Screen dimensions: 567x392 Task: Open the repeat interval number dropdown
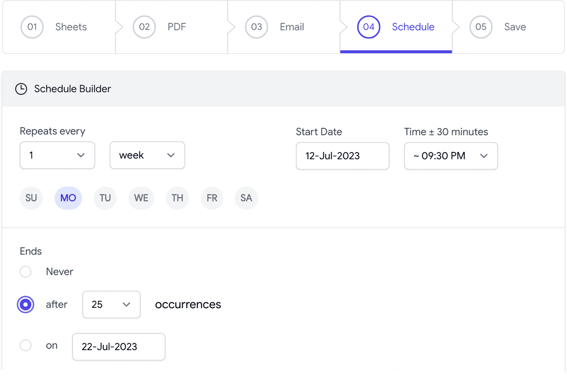point(57,155)
